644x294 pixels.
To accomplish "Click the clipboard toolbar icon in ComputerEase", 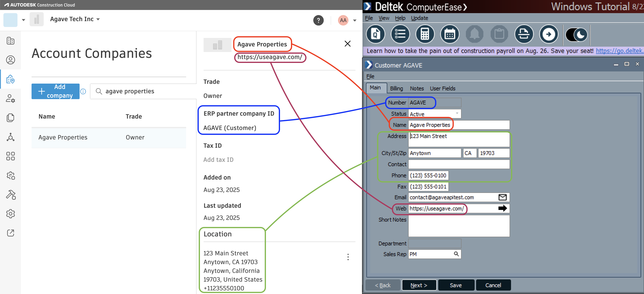I will (499, 34).
